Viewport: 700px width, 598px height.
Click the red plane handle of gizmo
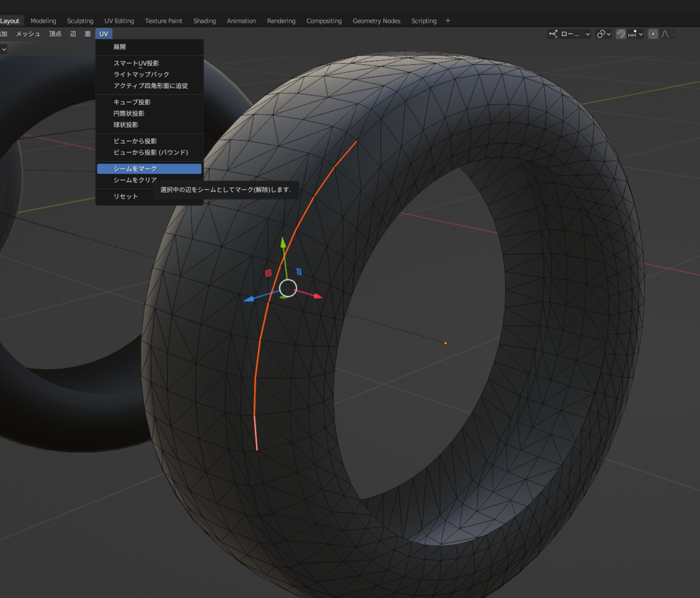pyautogui.click(x=268, y=272)
